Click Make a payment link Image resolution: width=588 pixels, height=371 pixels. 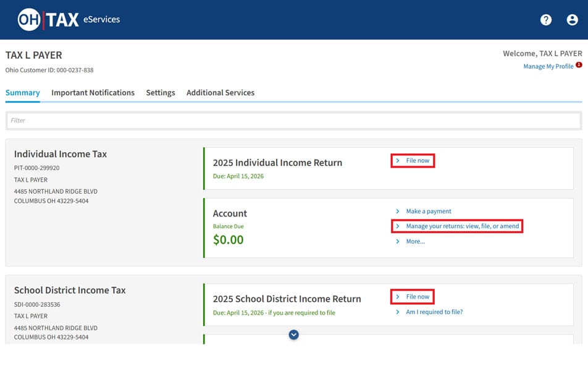[429, 211]
